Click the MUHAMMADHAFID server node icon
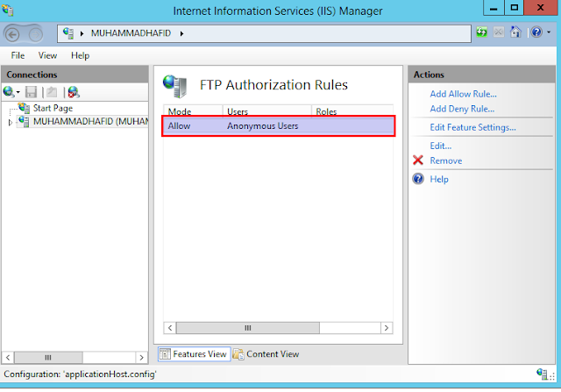Viewport: 561px width, 392px height. 24,121
